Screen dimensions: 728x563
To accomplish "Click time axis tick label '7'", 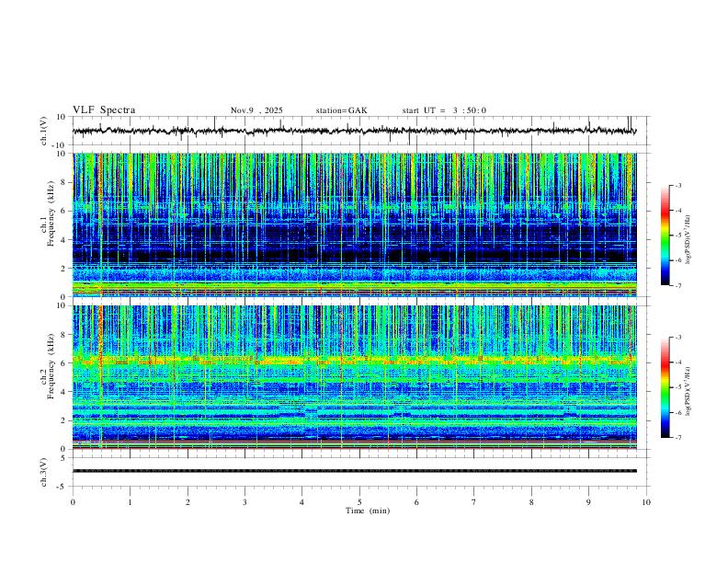I will coord(474,502).
